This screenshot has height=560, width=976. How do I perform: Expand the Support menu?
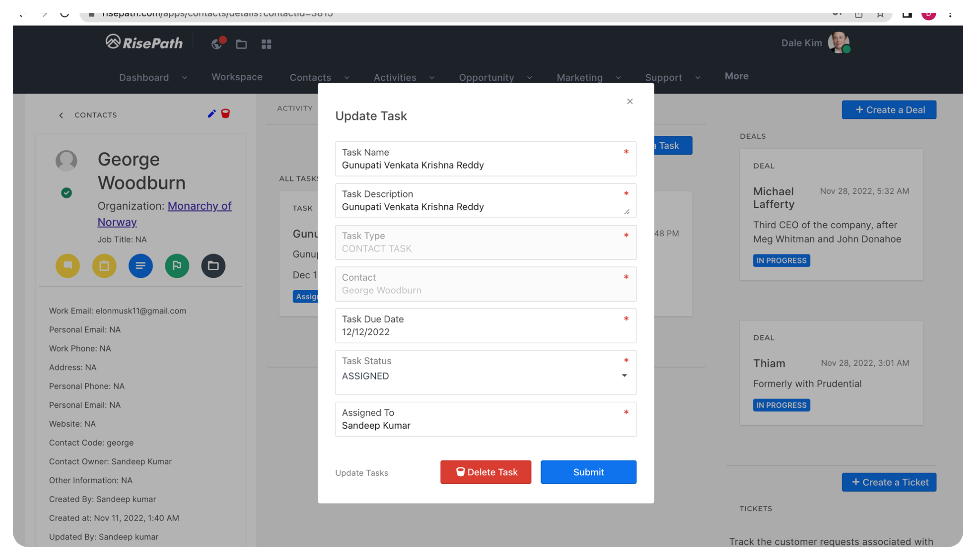(x=673, y=77)
